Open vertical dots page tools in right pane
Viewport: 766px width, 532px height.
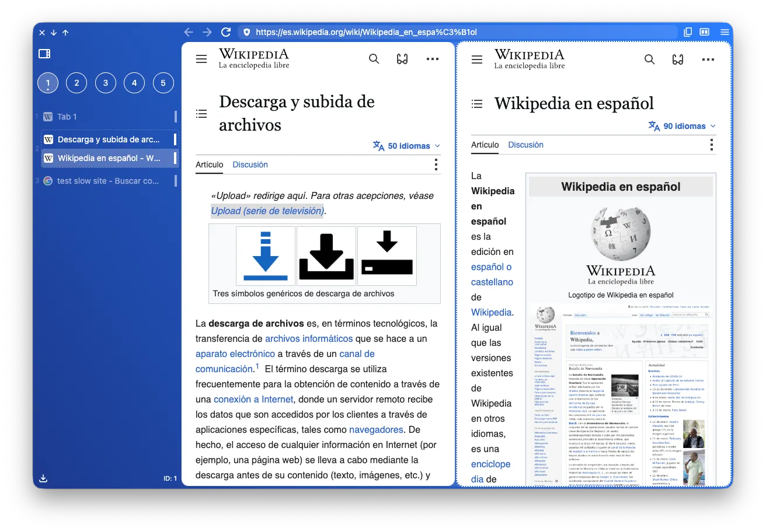(x=711, y=145)
